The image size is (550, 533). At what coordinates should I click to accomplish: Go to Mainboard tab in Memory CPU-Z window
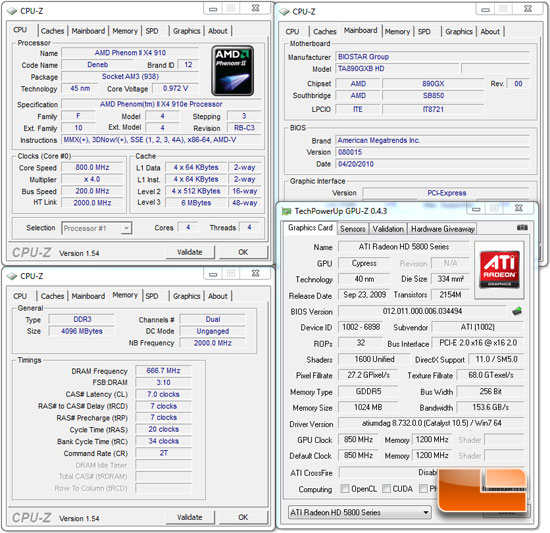point(88,296)
